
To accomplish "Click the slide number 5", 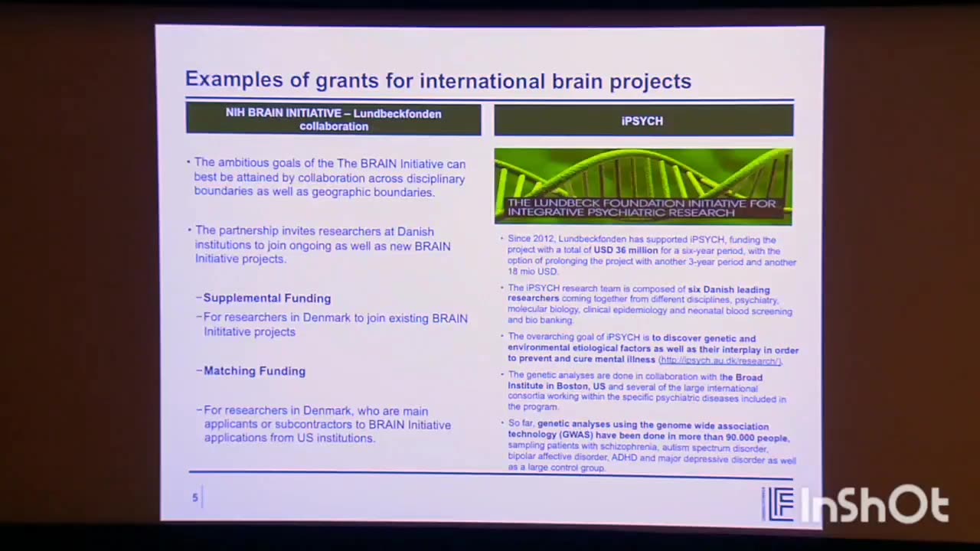I will pos(194,498).
